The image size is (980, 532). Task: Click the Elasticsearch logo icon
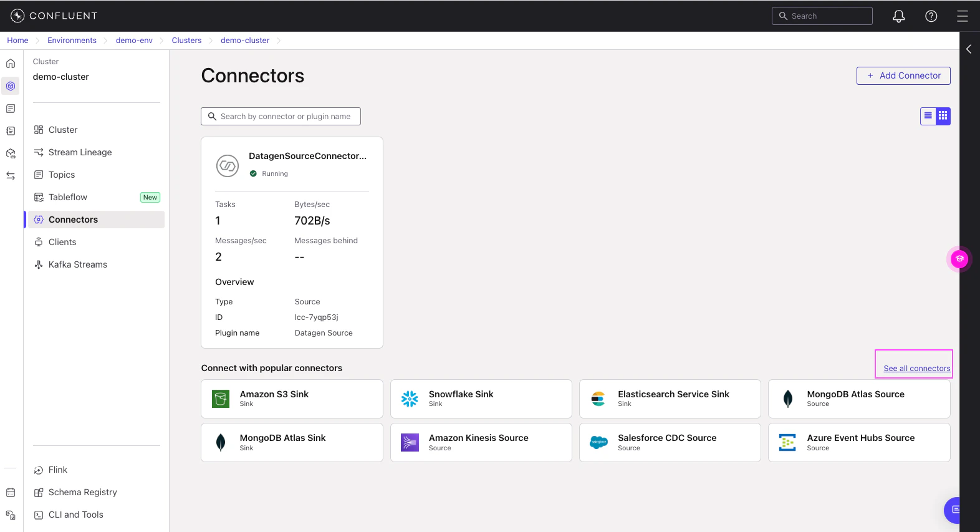coord(598,399)
